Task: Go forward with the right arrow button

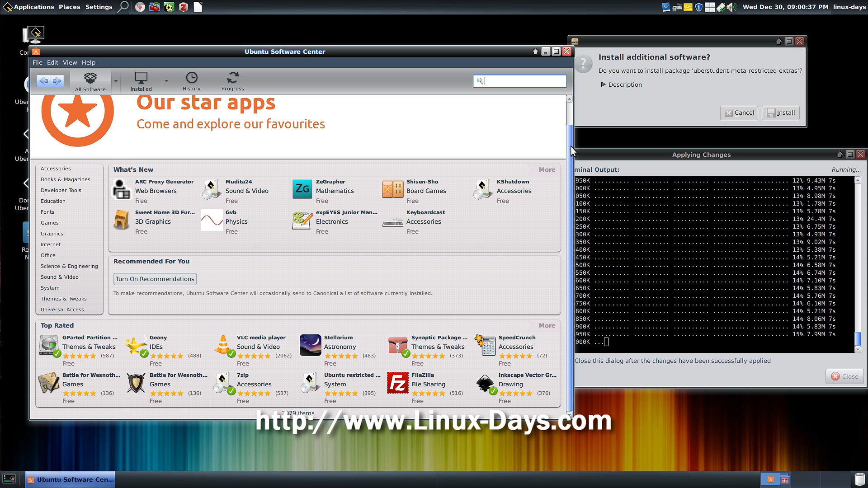Action: pos(57,81)
